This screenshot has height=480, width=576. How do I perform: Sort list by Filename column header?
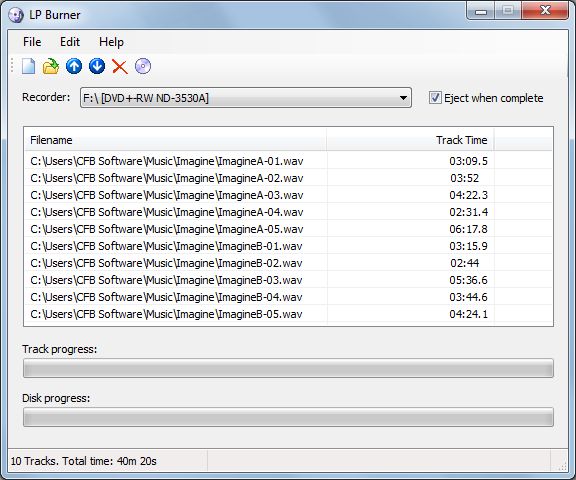point(176,140)
